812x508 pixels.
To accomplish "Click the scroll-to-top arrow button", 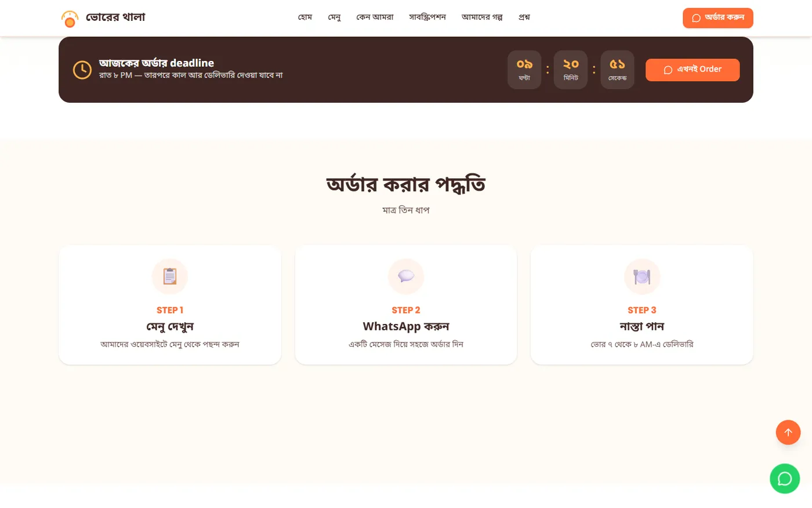I will click(788, 432).
